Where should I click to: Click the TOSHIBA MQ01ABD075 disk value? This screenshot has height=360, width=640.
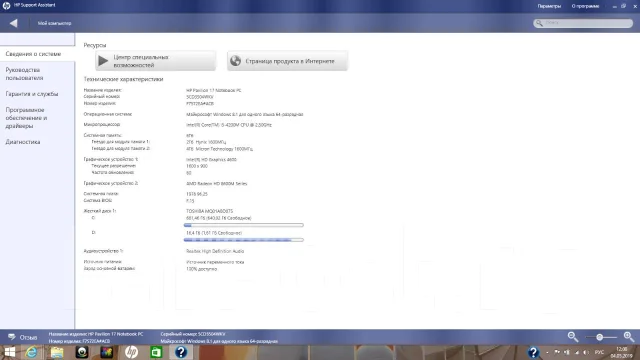point(209,211)
